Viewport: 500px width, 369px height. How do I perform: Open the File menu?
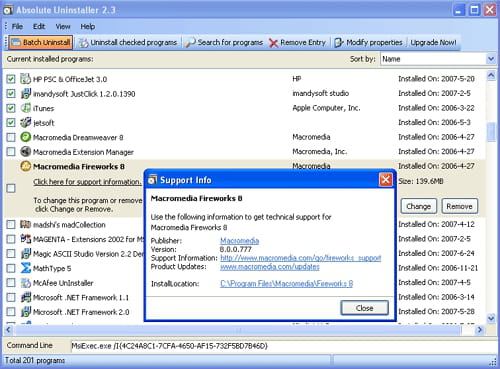coord(17,26)
